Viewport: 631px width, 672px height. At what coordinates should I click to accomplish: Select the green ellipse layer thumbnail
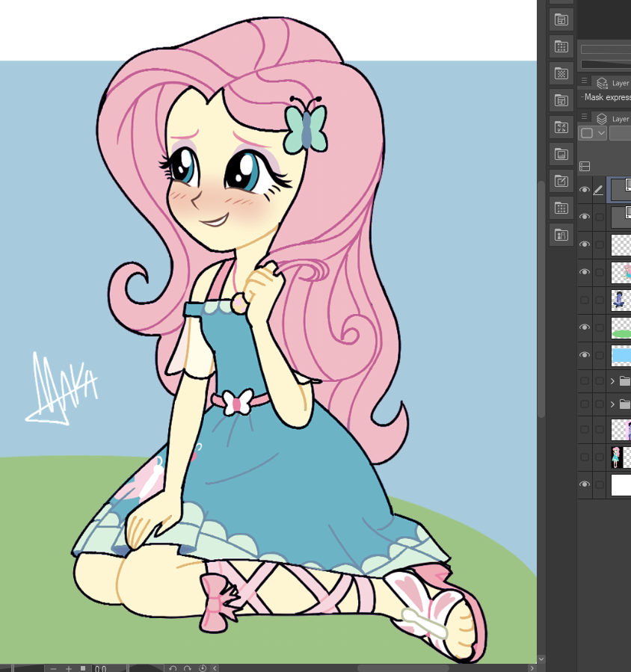click(621, 328)
